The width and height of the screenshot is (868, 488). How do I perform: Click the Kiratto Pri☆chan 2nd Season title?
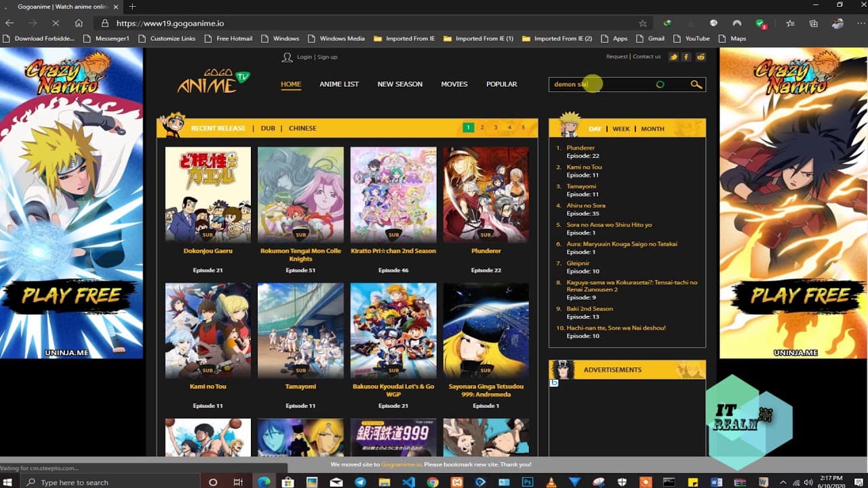(x=393, y=251)
